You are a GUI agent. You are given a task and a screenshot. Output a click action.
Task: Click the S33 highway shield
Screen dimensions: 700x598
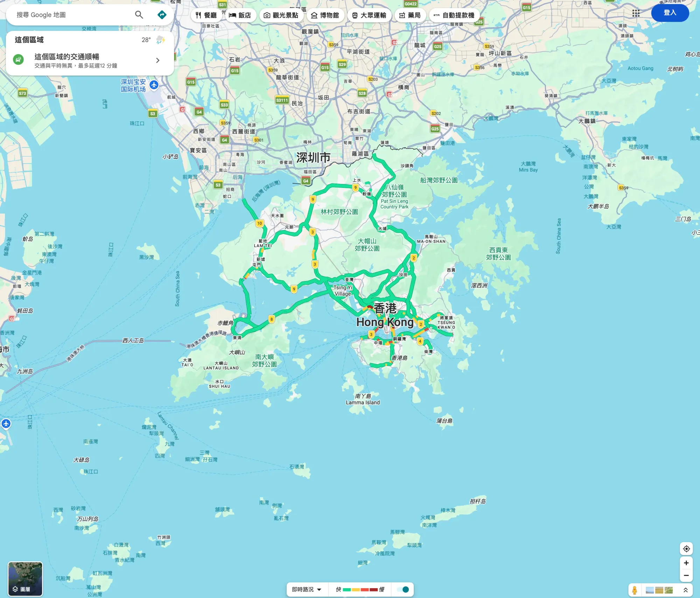click(224, 105)
